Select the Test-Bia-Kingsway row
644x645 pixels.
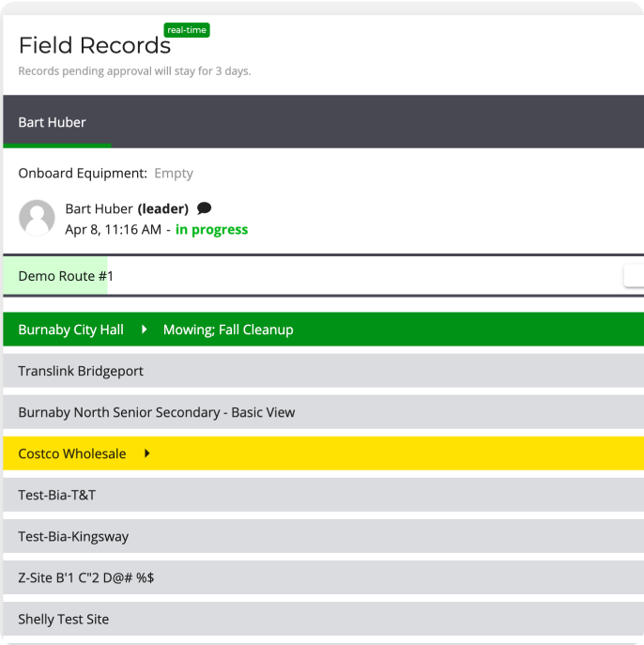tap(323, 536)
